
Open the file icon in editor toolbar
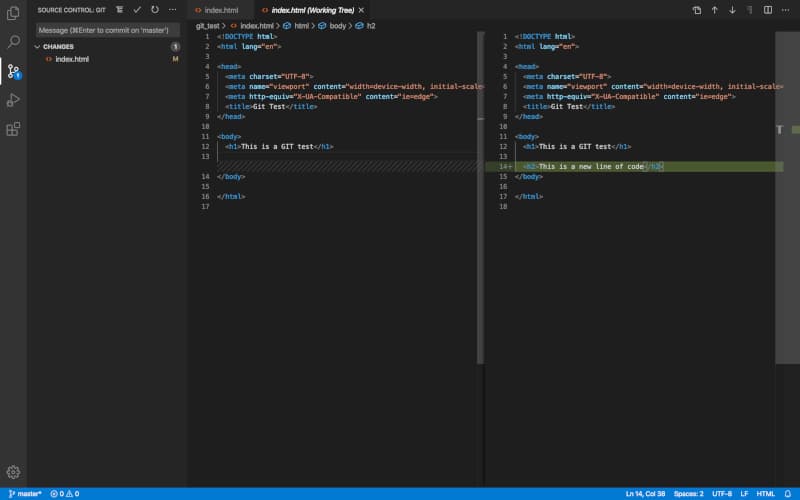point(696,10)
